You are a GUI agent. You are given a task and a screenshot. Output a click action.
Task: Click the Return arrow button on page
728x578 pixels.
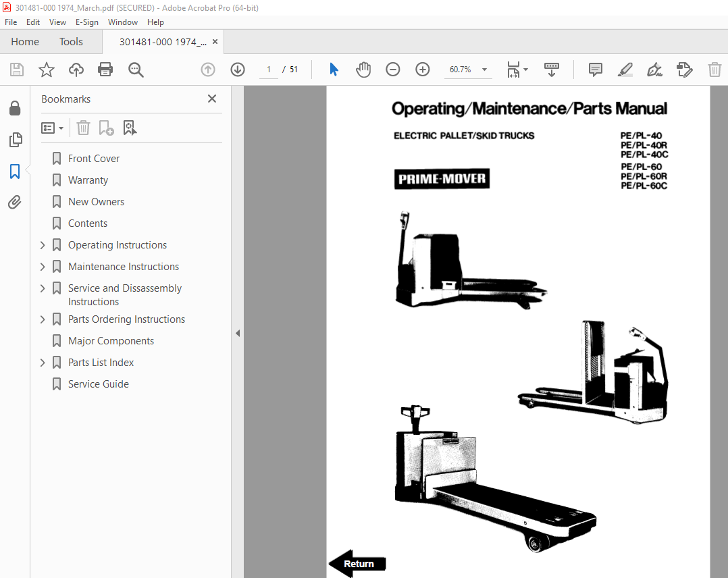coord(357,564)
